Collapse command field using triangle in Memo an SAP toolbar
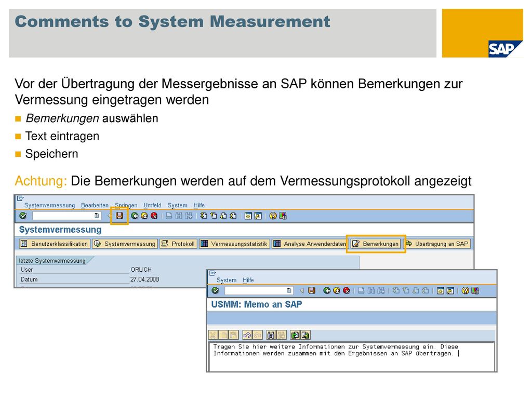 coord(302,290)
